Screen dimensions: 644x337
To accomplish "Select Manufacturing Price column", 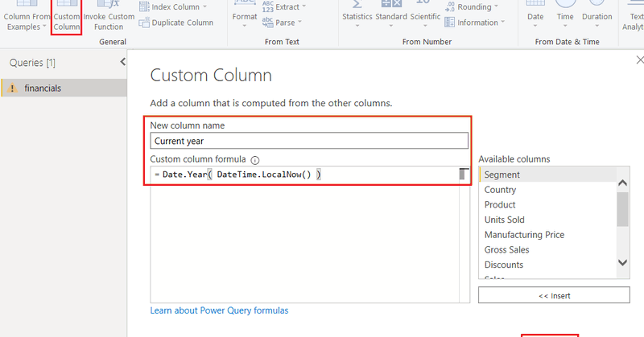I will 548,234.
